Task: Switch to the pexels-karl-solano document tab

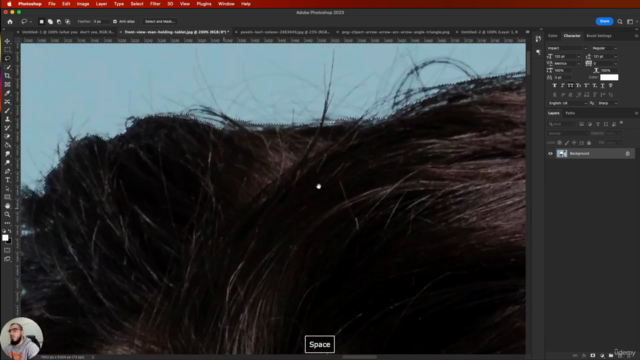Action: 285,32
